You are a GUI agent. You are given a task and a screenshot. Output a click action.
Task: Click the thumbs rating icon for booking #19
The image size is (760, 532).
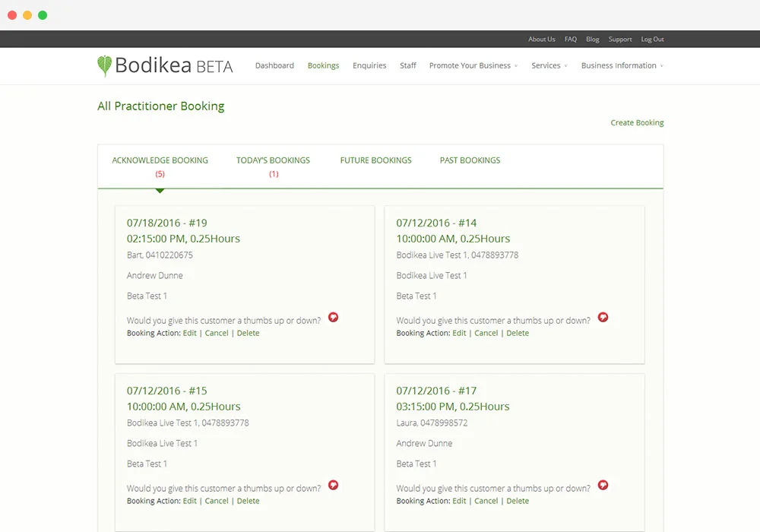tap(333, 317)
